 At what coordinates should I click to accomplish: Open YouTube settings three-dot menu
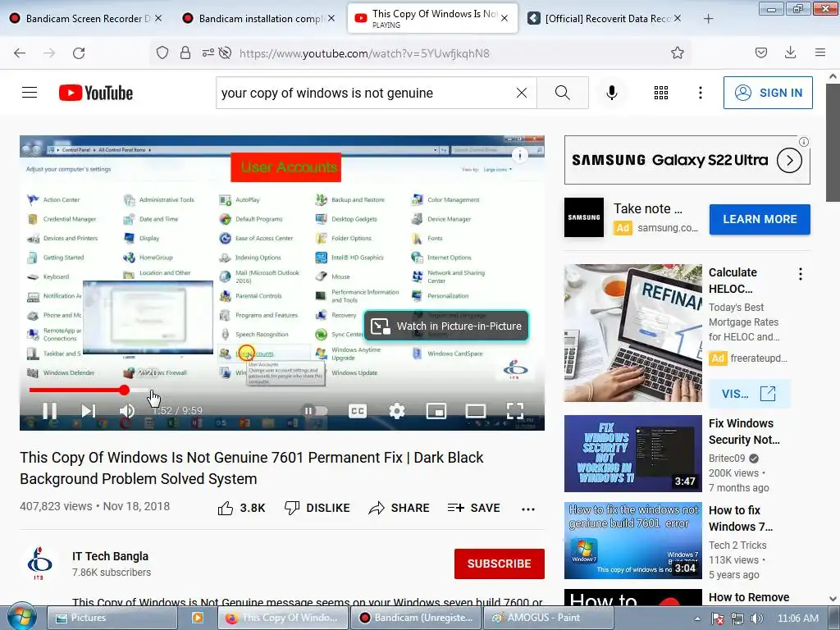tap(701, 93)
